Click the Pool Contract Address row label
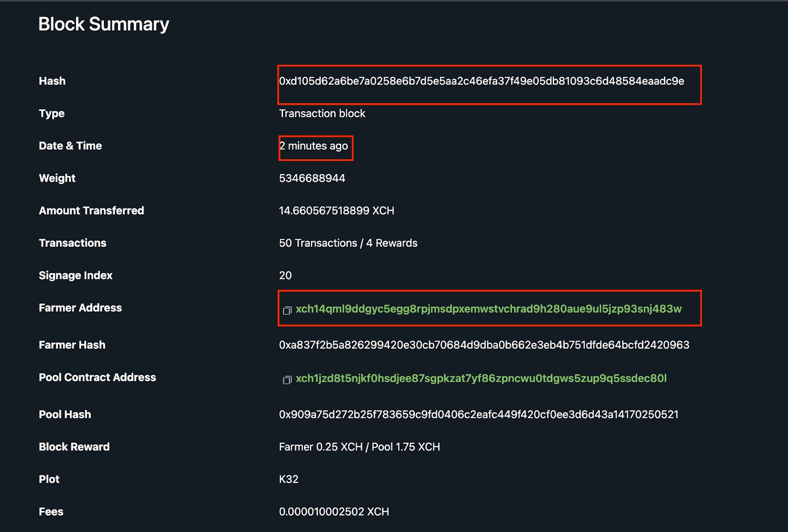Viewport: 788px width, 532px height. click(98, 377)
